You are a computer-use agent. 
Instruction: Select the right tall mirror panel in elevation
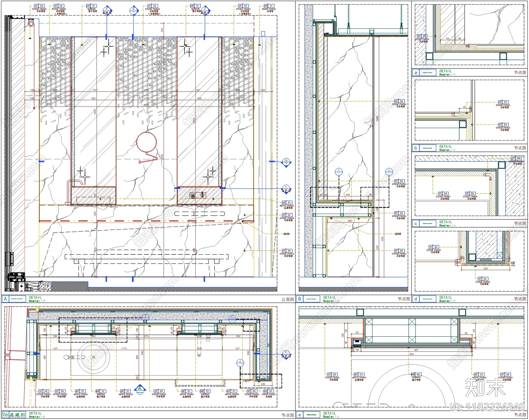(x=199, y=112)
